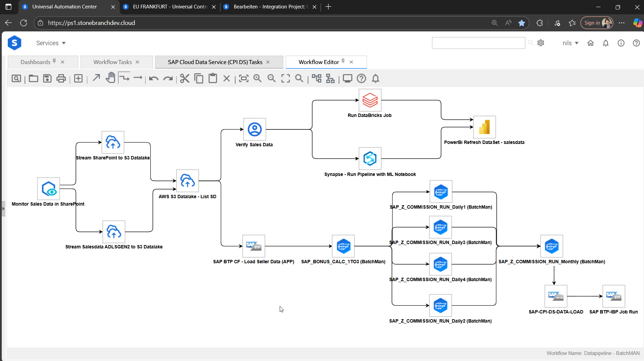Open the horizontal layout tree icon
This screenshot has width=644, height=361.
[316, 79]
